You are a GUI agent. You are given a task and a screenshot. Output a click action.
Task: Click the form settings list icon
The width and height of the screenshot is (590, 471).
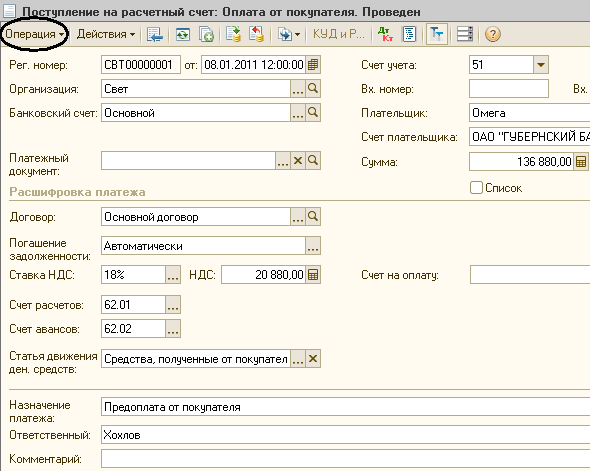point(465,34)
